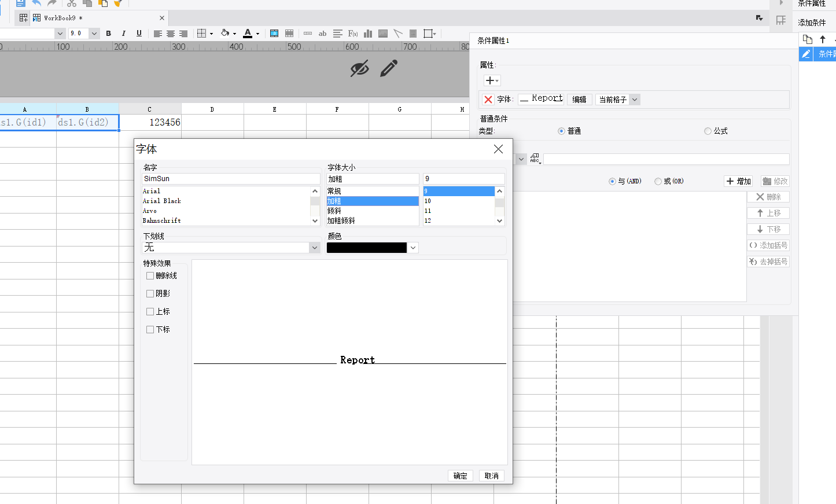The image size is (836, 504).
Task: Insert a rich text 'ab' element
Action: pos(323,34)
